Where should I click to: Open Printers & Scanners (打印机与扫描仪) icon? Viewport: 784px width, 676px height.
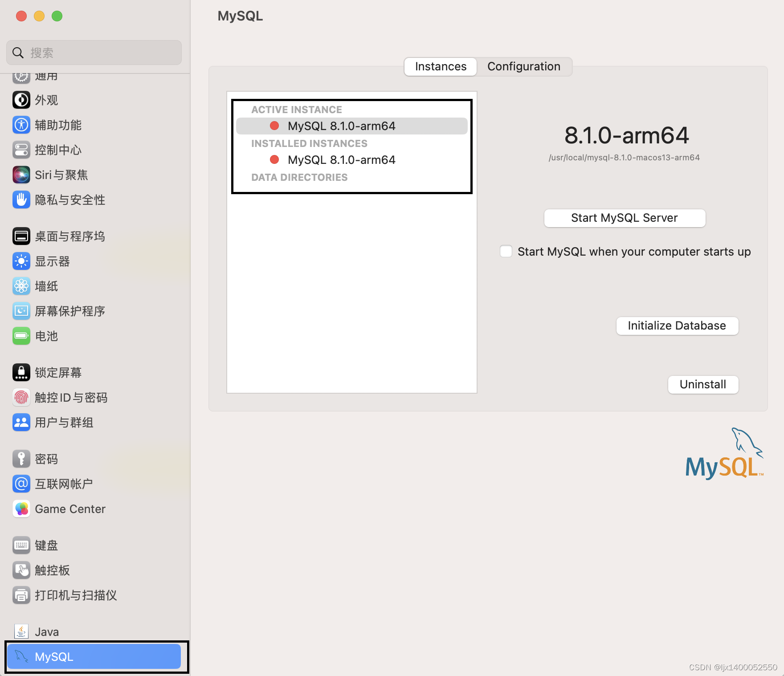[21, 595]
